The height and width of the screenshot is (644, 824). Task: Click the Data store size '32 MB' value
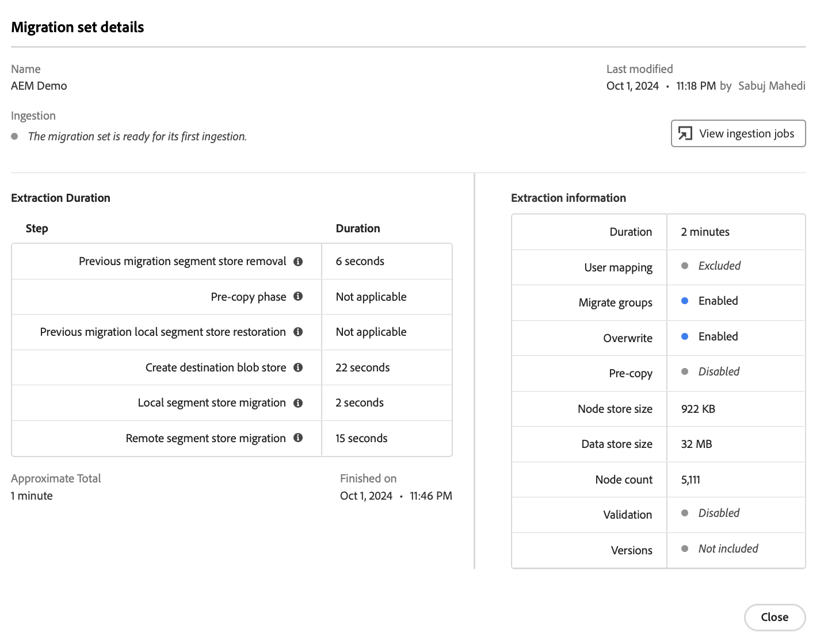[x=697, y=444]
